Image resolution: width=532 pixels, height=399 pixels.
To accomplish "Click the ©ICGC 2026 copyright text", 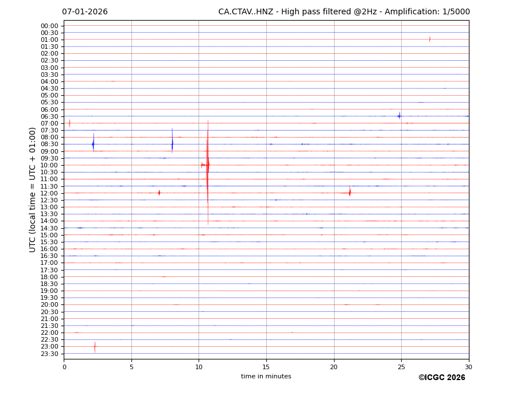I will [441, 378].
